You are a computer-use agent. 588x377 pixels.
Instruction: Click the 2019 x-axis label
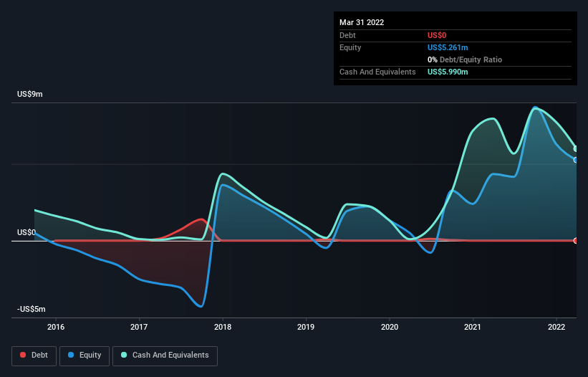click(306, 327)
